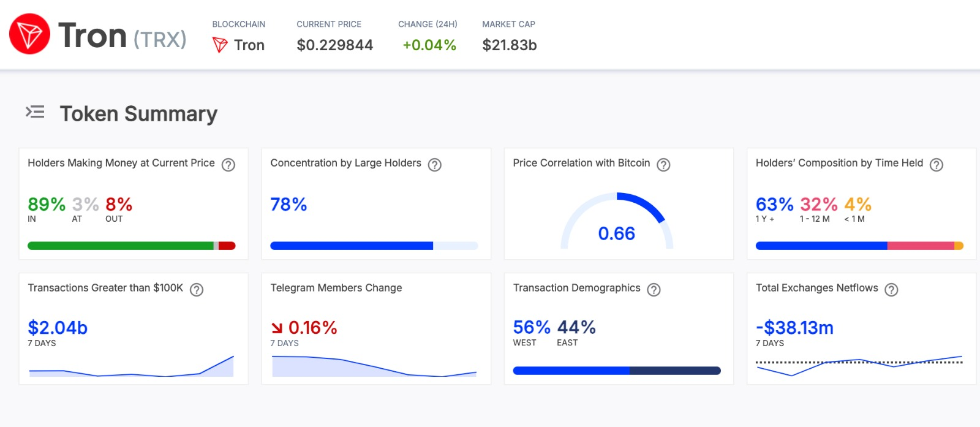Click the 0.16% Telegram change value
980x427 pixels.
pos(312,328)
